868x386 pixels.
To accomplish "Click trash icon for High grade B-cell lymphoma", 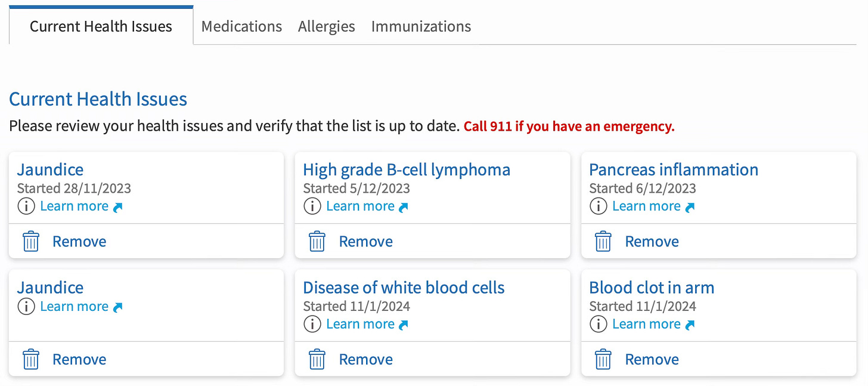I will click(x=317, y=242).
